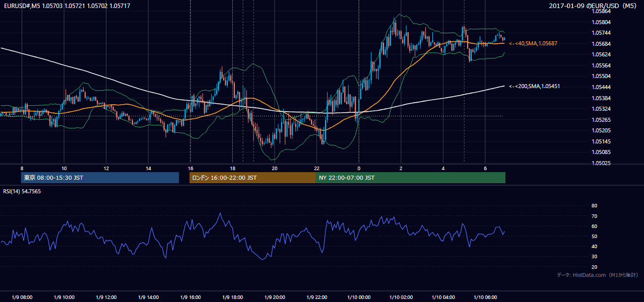
Task: Click price axis label 1.05744
Action: tap(602, 33)
